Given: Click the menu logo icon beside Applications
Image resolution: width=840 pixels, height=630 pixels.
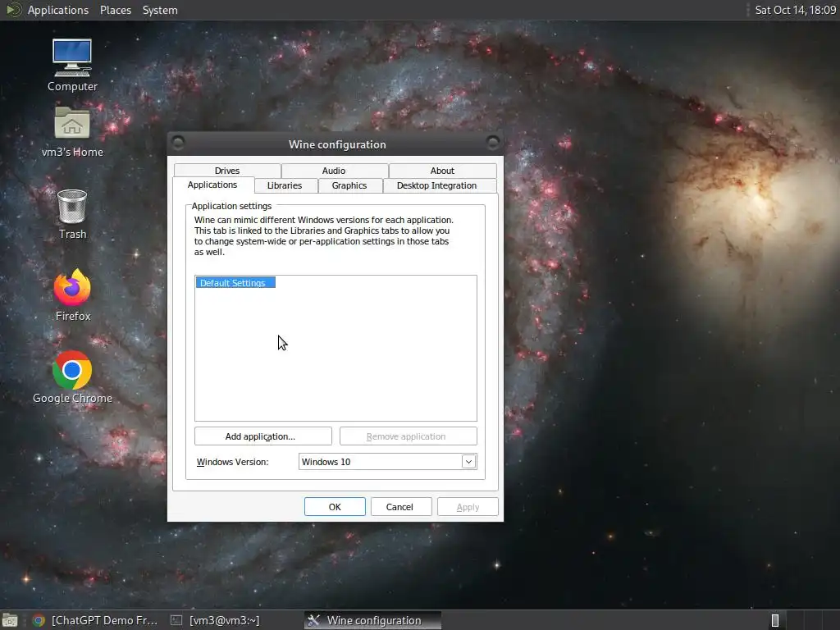Looking at the screenshot, I should point(13,10).
